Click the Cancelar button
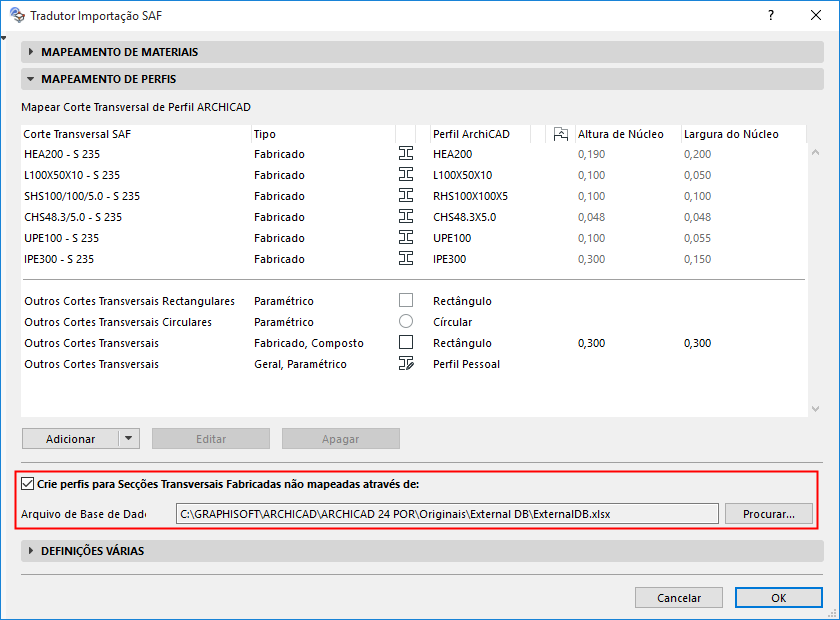Image resolution: width=840 pixels, height=620 pixels. point(679,597)
